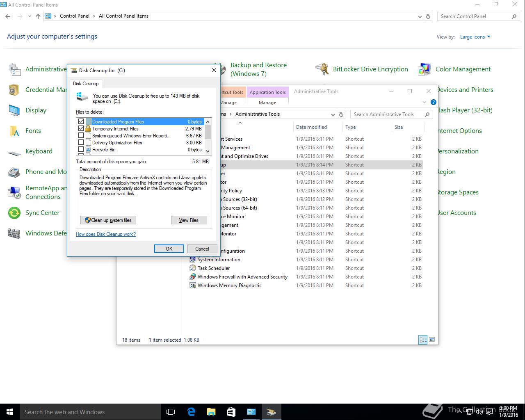Open Task View on taskbar
The width and height of the screenshot is (525, 420).
click(x=171, y=412)
